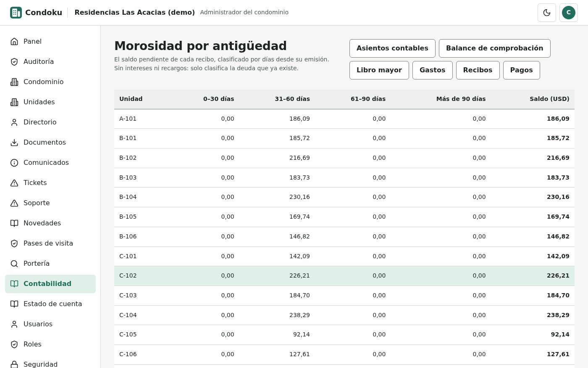Viewport: 588px width, 368px height.
Task: Click the Condoku logo icon
Action: pyautogui.click(x=16, y=13)
